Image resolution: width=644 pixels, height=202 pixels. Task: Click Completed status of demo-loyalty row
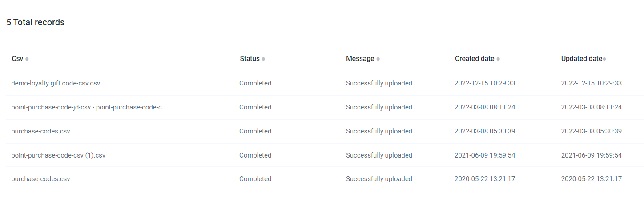click(x=255, y=83)
